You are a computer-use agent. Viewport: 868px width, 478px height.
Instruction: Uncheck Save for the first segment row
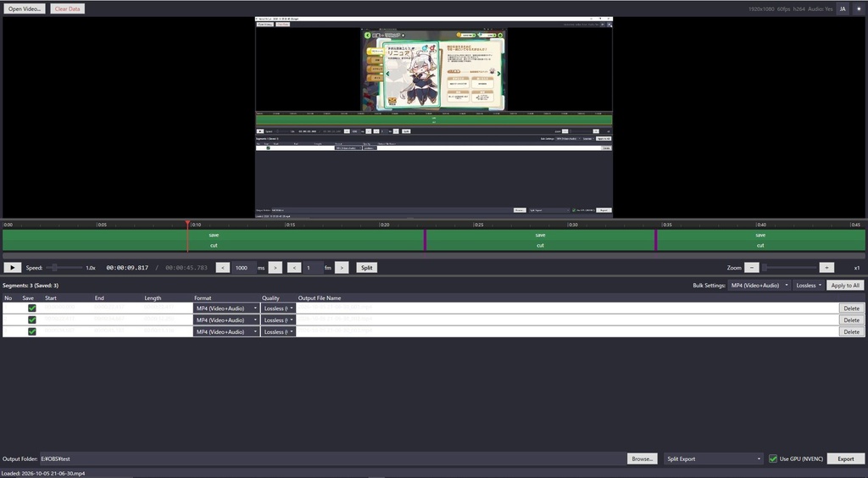[32, 308]
